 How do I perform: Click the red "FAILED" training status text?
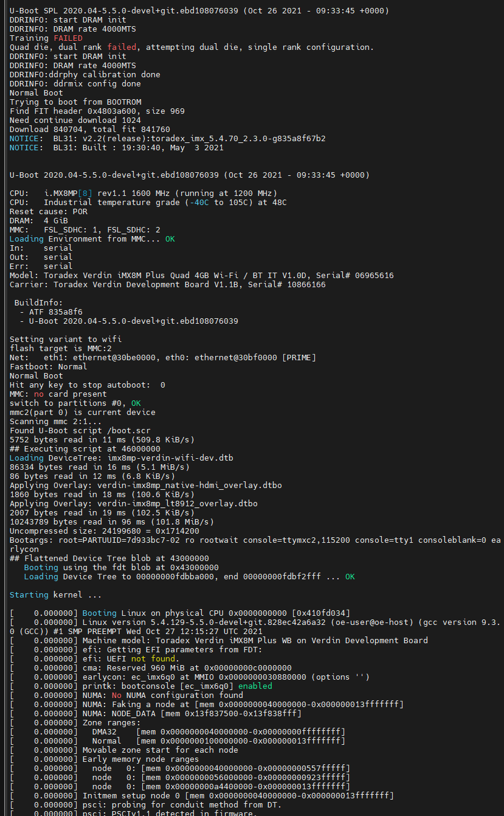(x=68, y=38)
